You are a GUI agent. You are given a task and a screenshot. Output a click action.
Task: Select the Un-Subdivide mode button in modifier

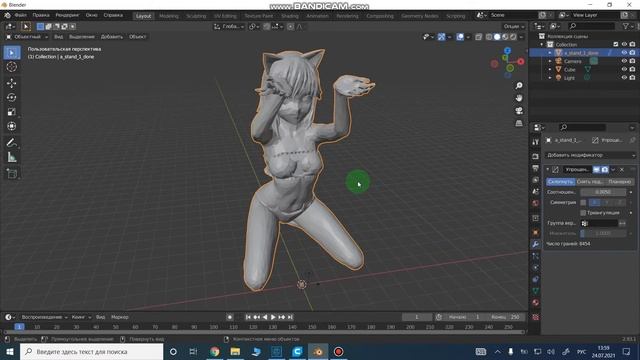[x=590, y=182]
